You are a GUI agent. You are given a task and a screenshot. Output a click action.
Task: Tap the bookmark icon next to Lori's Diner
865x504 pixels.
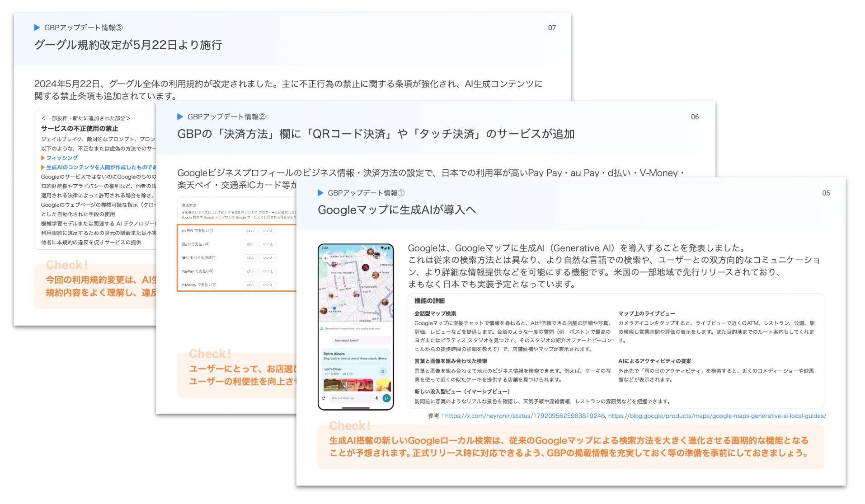383,371
